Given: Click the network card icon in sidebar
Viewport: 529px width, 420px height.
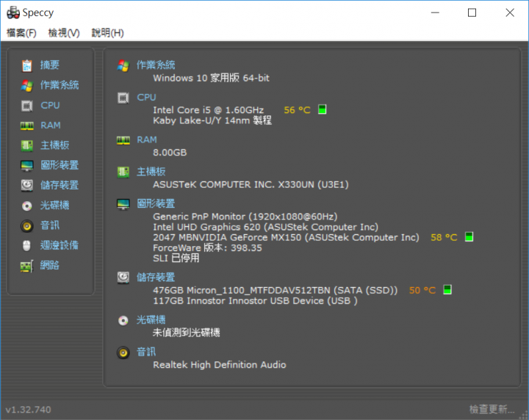Looking at the screenshot, I should (26, 266).
